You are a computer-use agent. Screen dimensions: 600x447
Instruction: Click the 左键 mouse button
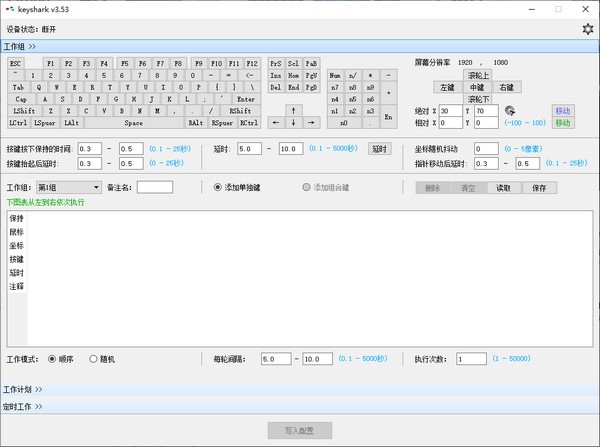tap(446, 87)
